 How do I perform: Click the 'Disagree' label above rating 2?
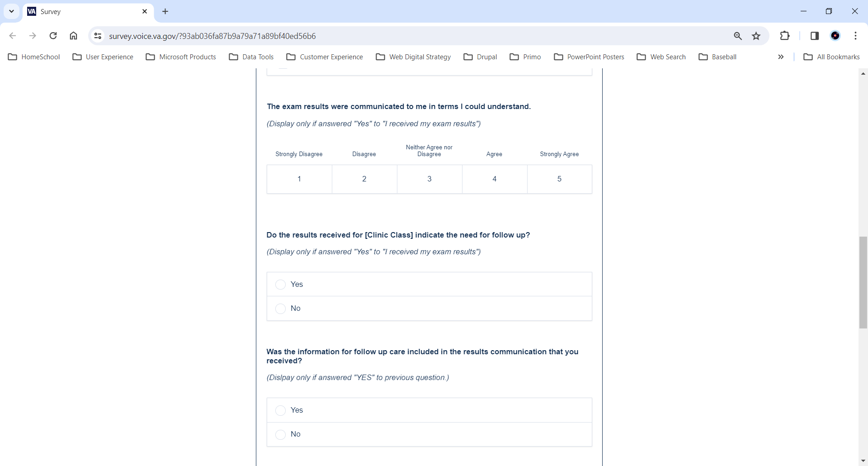[x=364, y=154]
